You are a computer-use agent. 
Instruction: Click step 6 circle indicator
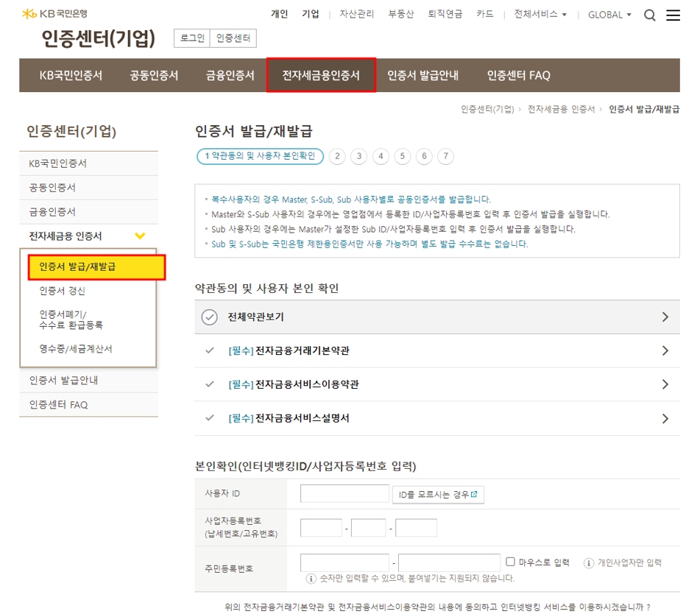pos(424,156)
